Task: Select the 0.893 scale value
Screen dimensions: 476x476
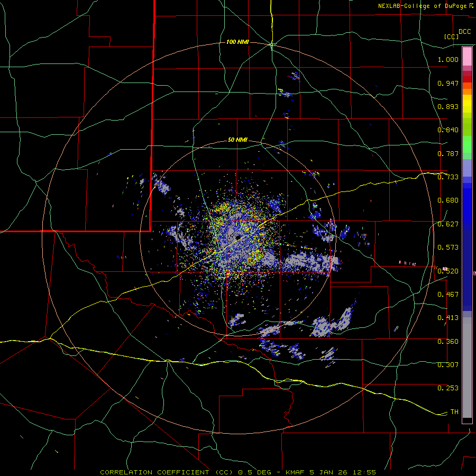Action: pos(448,106)
